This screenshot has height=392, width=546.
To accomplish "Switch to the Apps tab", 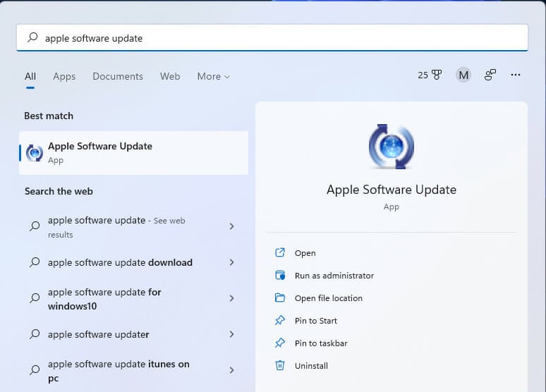I will pos(64,76).
